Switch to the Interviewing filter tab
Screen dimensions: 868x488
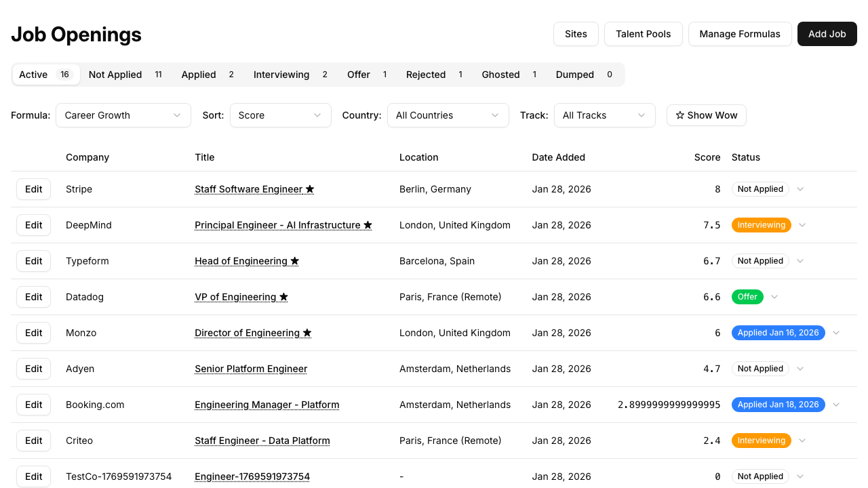coord(281,75)
